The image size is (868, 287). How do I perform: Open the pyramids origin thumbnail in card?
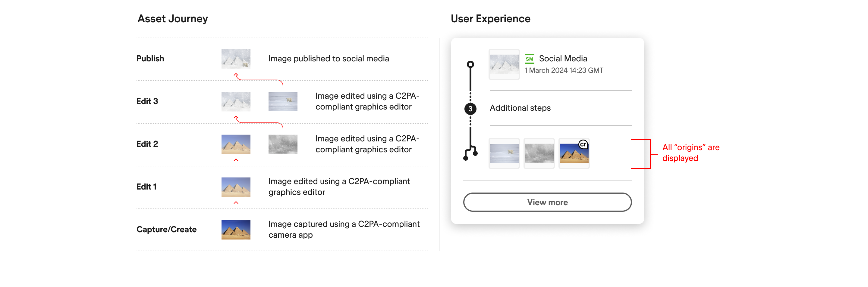(x=574, y=154)
